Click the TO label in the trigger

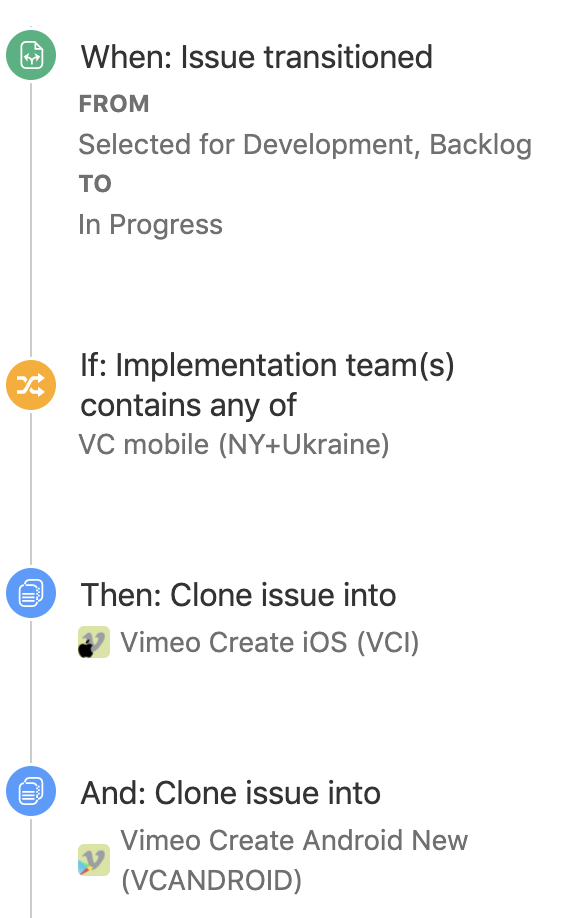[x=95, y=184]
